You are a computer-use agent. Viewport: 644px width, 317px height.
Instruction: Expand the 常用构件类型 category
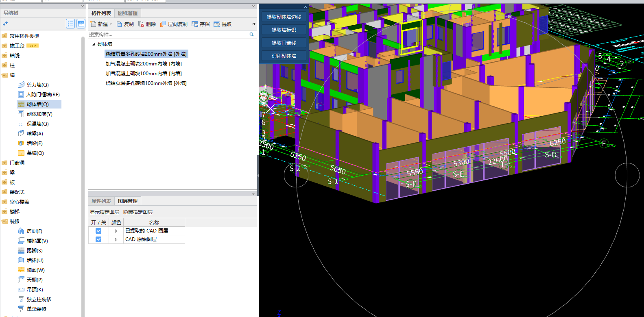(4, 36)
